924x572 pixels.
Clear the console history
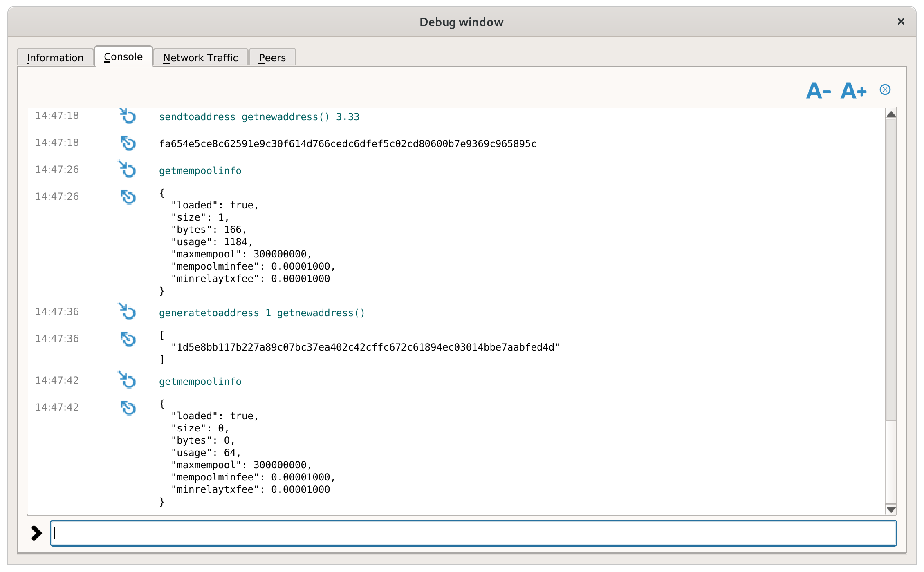pos(884,89)
